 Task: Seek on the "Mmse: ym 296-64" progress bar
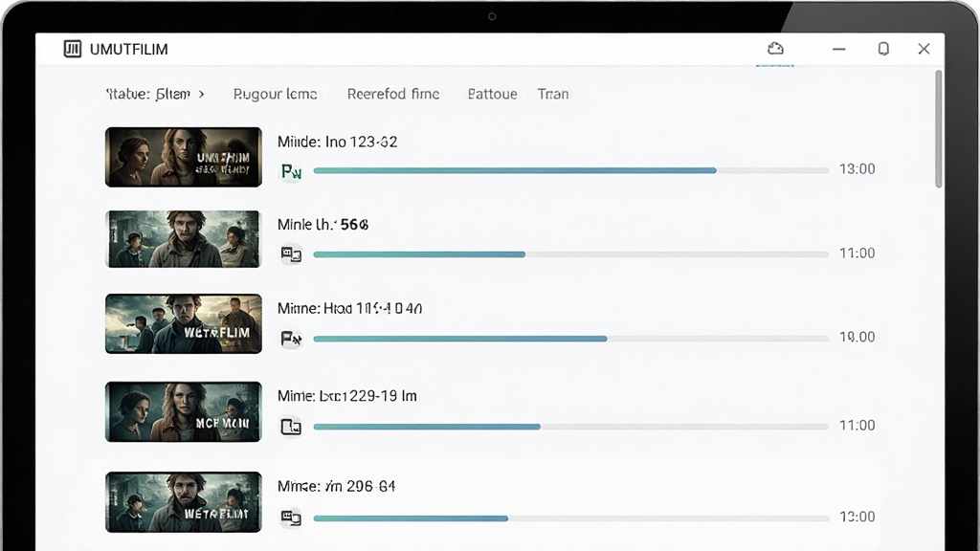(x=571, y=518)
